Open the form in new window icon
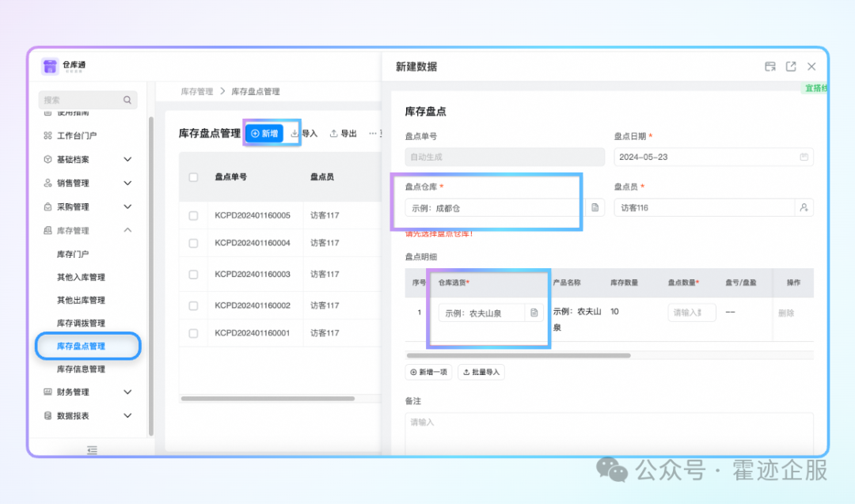855x504 pixels. click(791, 66)
